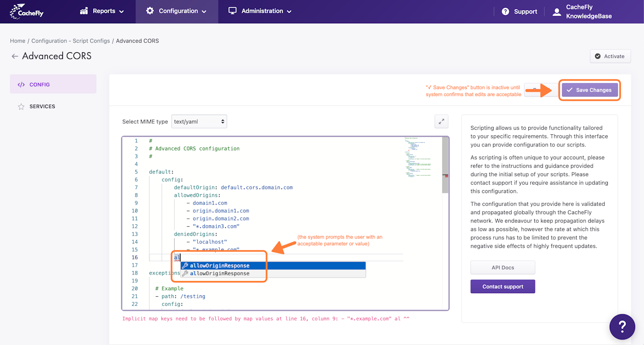The height and width of the screenshot is (345, 644).
Task: Click the Activate button
Action: point(610,56)
